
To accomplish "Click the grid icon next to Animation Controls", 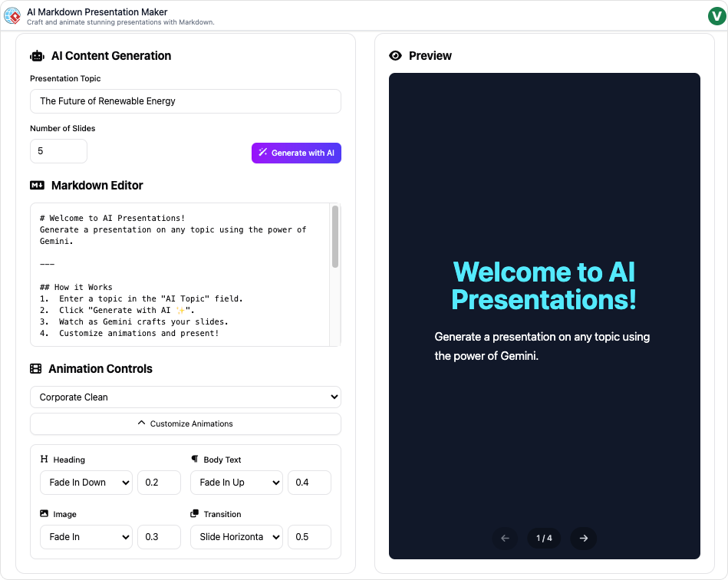I will click(36, 368).
